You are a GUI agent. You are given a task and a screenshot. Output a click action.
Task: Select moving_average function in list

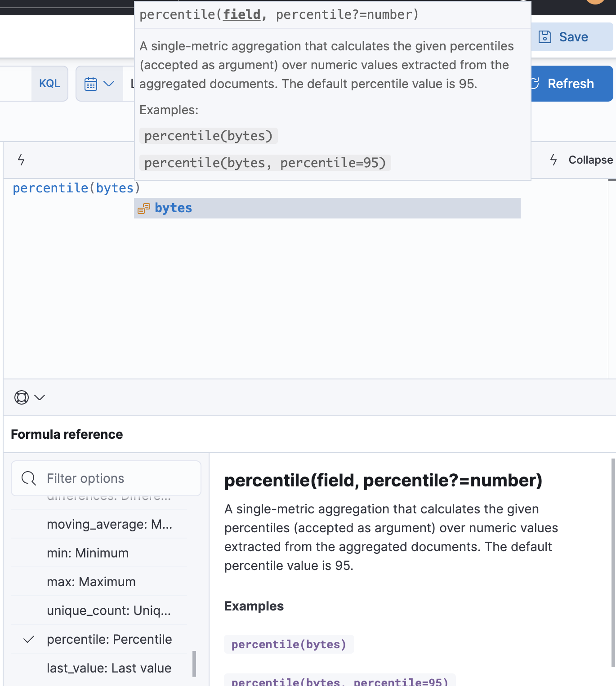[109, 524]
